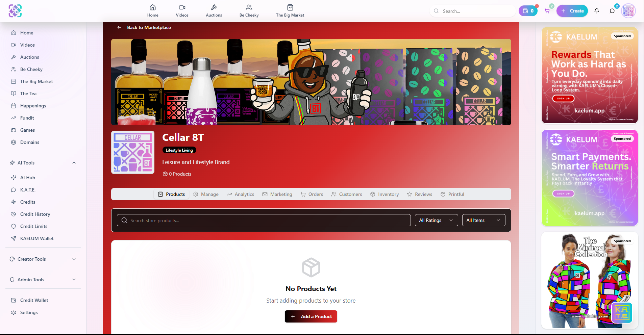Click the Add a Product button
The image size is (644, 335).
pyautogui.click(x=311, y=316)
